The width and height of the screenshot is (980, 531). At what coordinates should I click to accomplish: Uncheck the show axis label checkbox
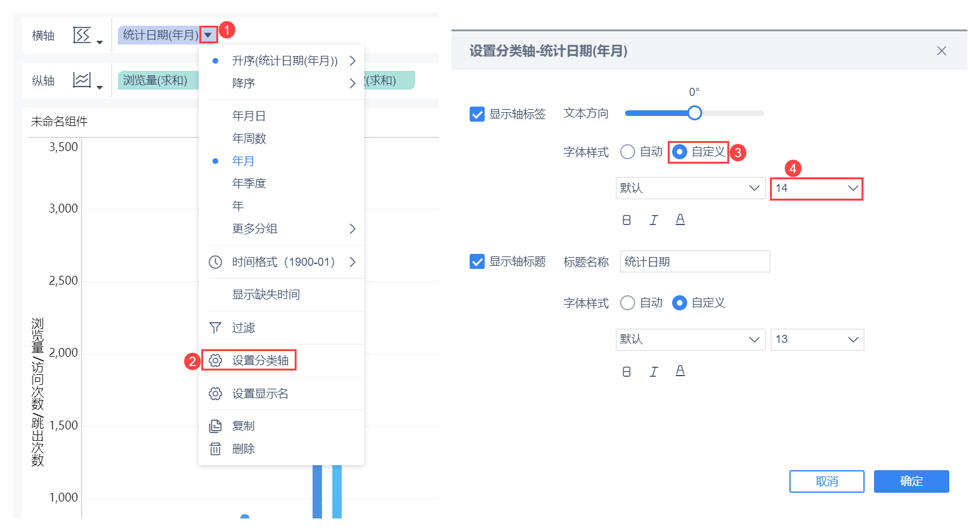[x=477, y=114]
